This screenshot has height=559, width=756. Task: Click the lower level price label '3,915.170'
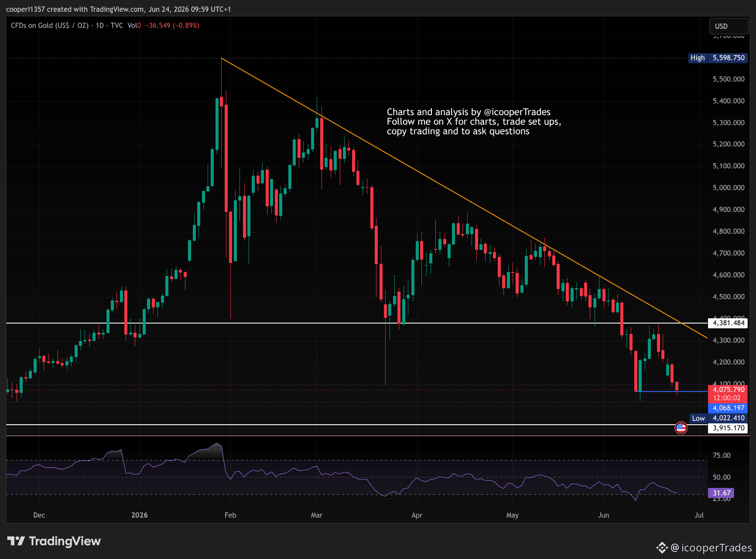coord(729,428)
